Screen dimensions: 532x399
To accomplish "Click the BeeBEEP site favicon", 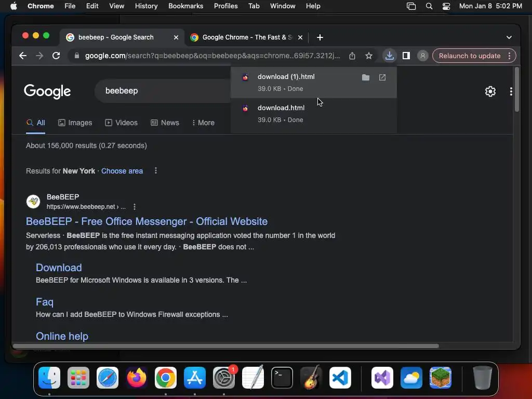I will [x=33, y=202].
